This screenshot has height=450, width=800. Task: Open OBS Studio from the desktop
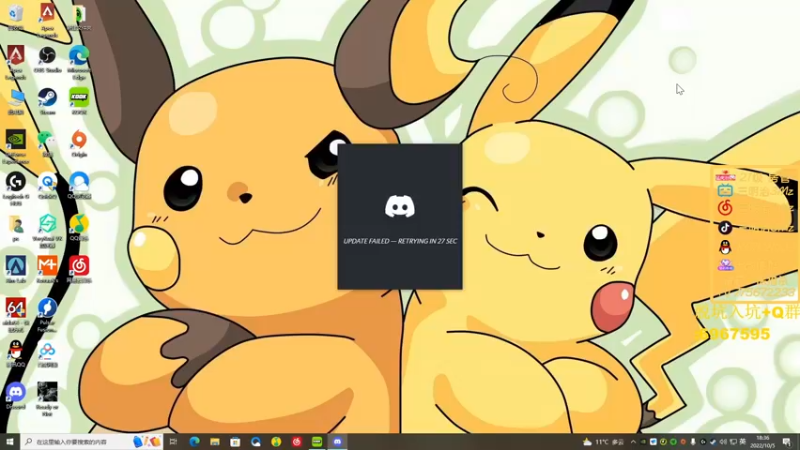pyautogui.click(x=47, y=59)
